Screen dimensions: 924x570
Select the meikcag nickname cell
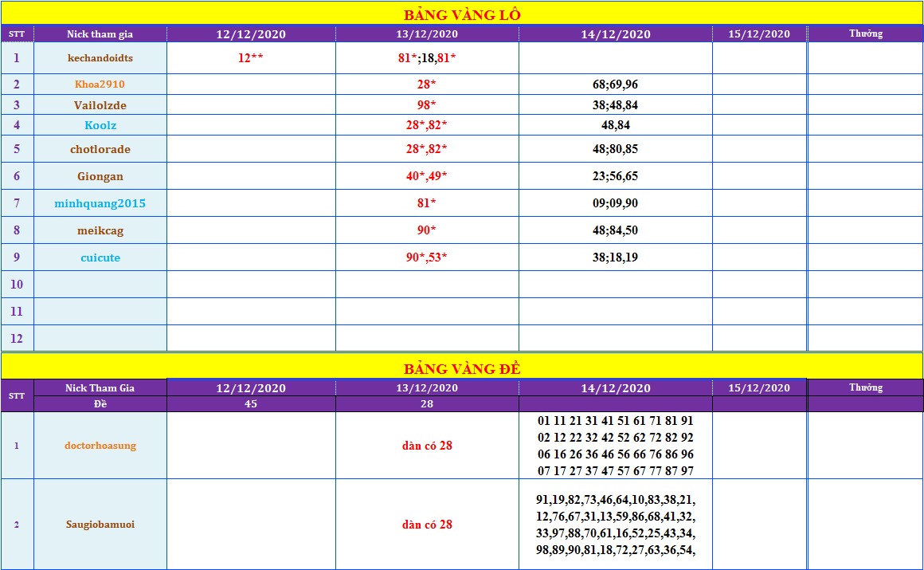(x=100, y=230)
